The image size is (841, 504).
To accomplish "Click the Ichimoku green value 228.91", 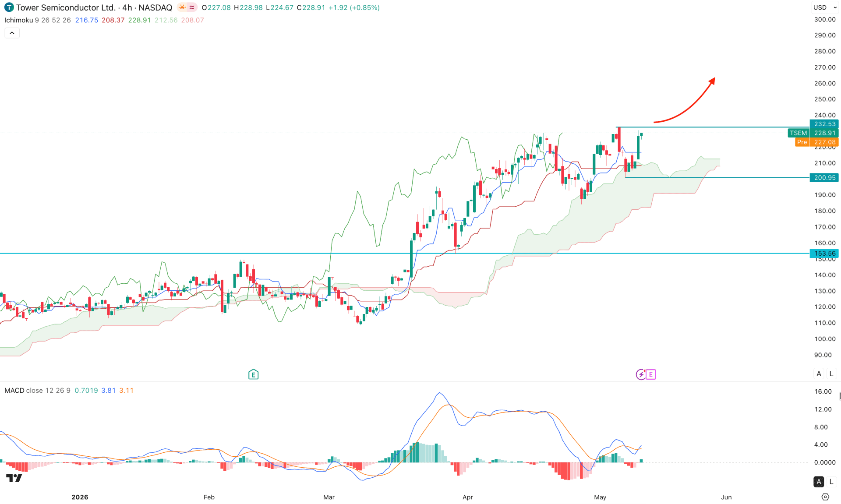I will coord(139,20).
